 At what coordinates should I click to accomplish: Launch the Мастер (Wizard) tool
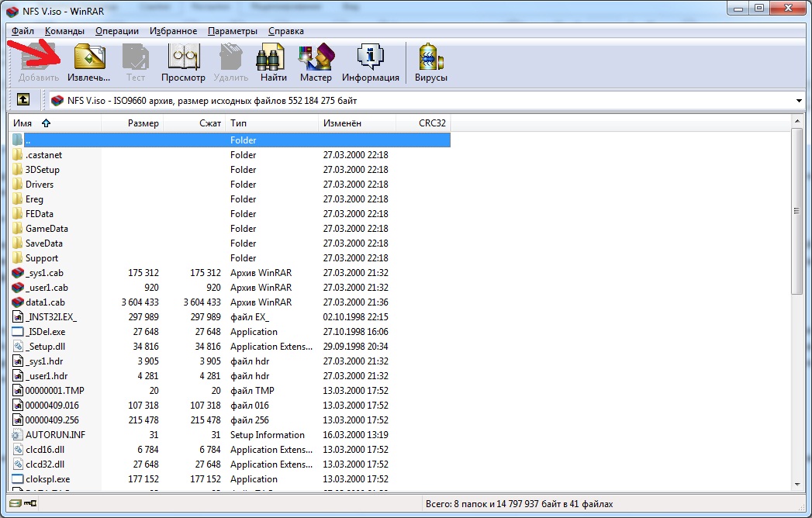click(316, 57)
